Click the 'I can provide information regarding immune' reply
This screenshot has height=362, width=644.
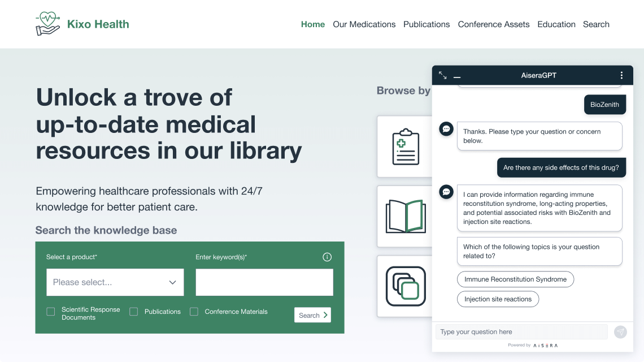coord(539,208)
